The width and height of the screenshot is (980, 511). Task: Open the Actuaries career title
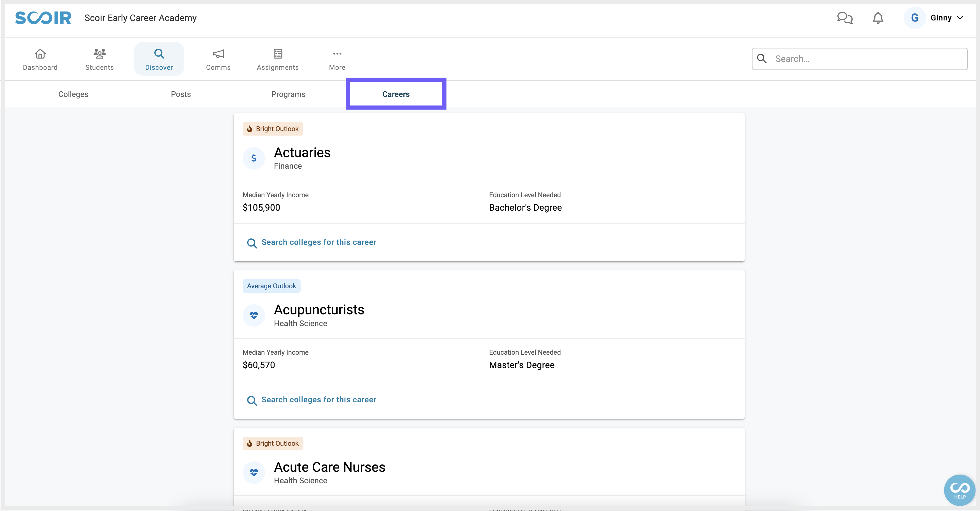[x=302, y=153]
